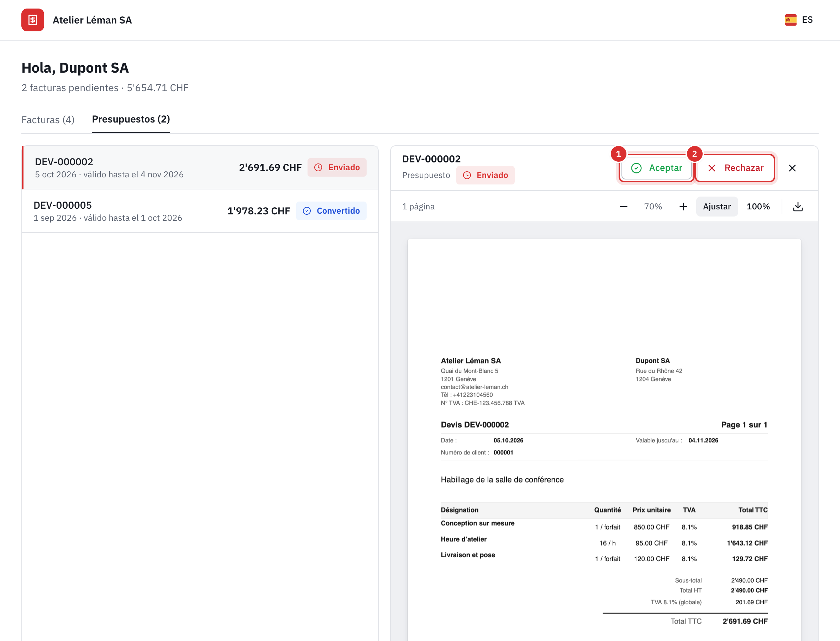Click the Enviado badge in the detail header
This screenshot has width=840, height=641.
tap(485, 175)
